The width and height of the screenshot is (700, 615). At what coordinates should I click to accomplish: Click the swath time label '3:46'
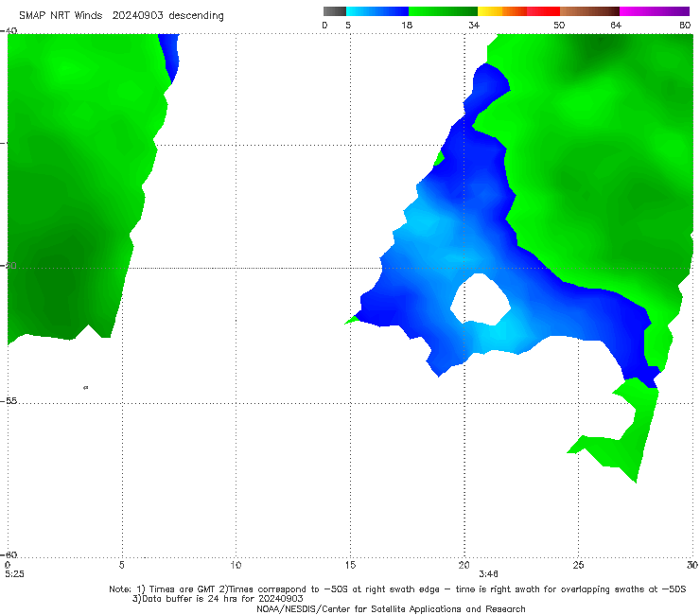tap(488, 574)
